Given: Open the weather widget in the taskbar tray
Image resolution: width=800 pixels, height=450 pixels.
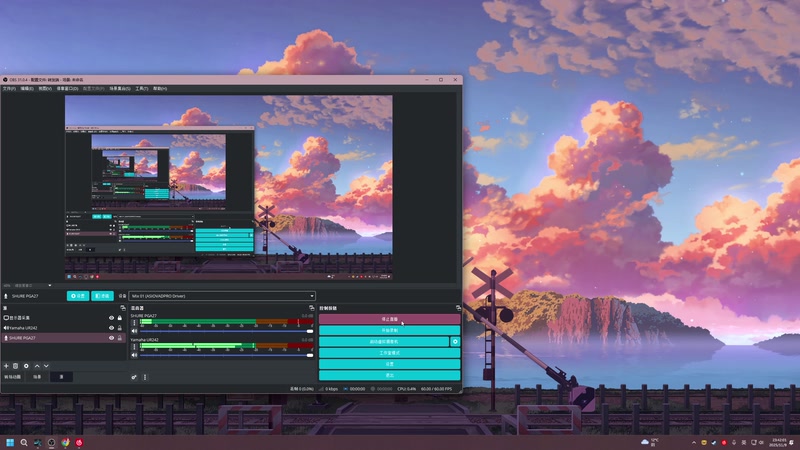Looking at the screenshot, I should coord(650,442).
